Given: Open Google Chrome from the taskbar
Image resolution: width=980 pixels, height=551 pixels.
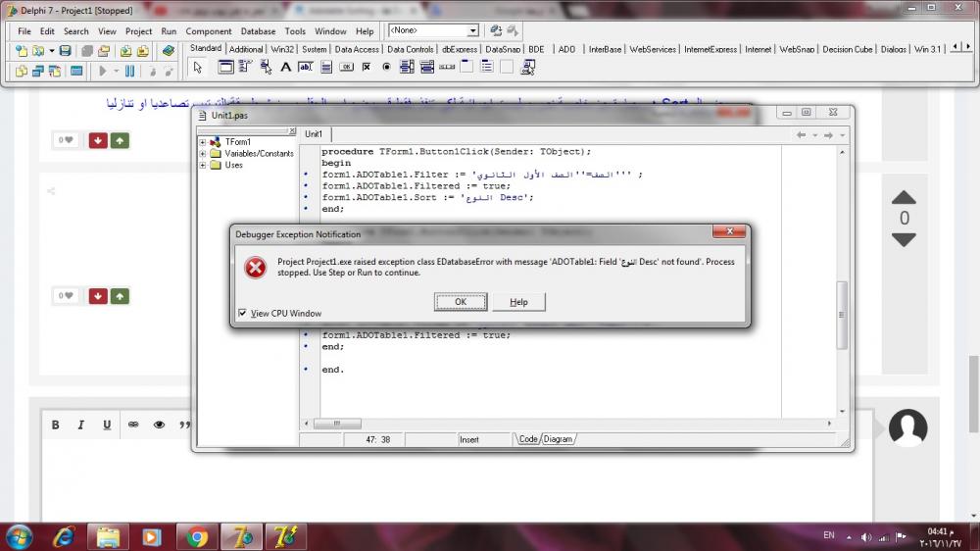Looking at the screenshot, I should pos(197,536).
